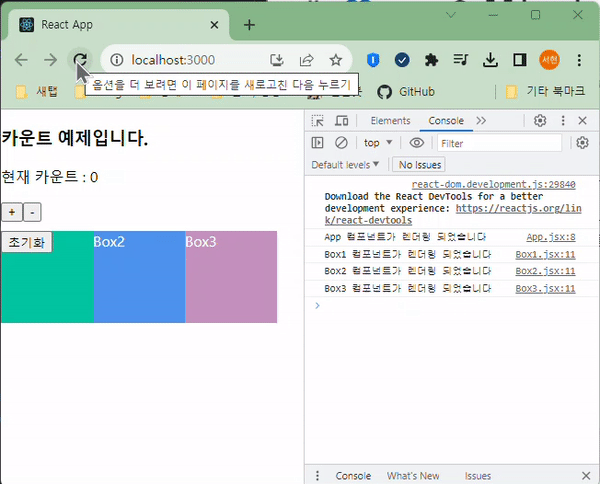This screenshot has height=484, width=600.
Task: Click the purple Box3 square
Action: pyautogui.click(x=231, y=277)
